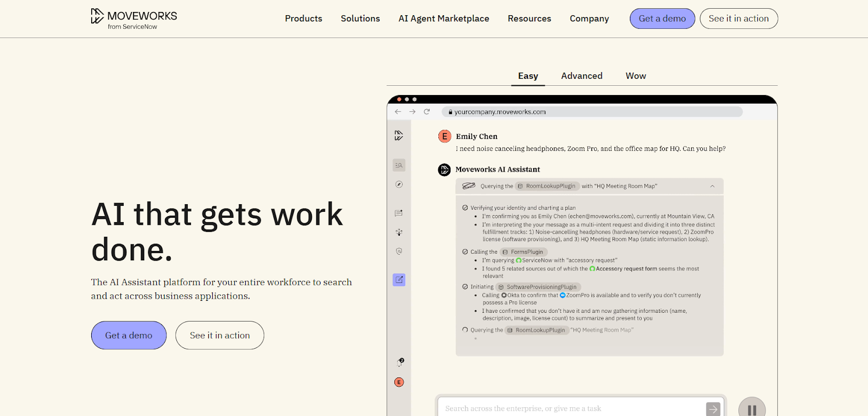The image size is (868, 416).
Task: Click See it in action in the header
Action: (x=739, y=18)
